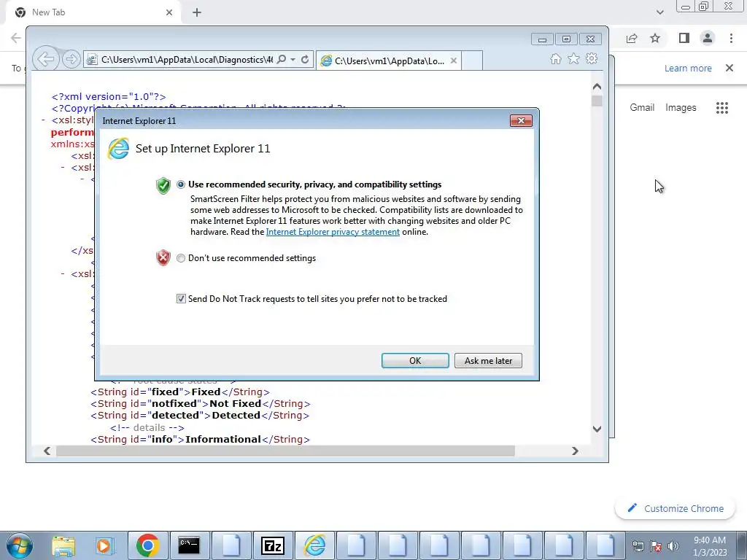The height and width of the screenshot is (560, 747).
Task: Select Use recommended security settings option
Action: [181, 184]
